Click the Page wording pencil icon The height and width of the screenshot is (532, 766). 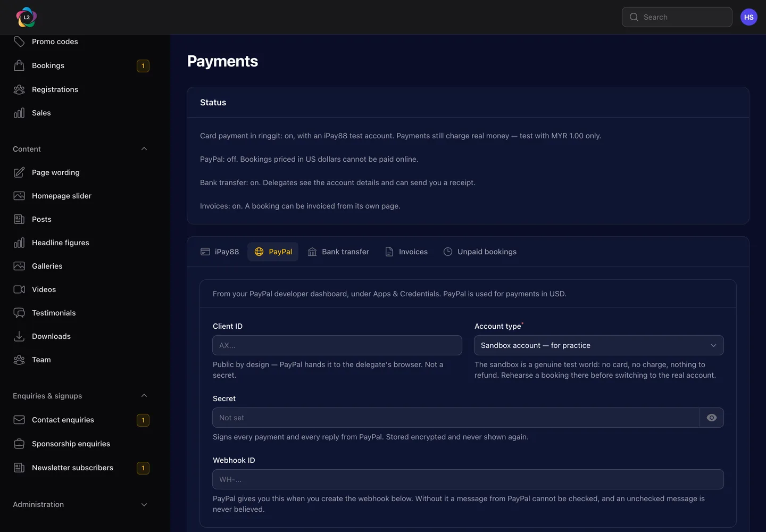[x=19, y=172]
